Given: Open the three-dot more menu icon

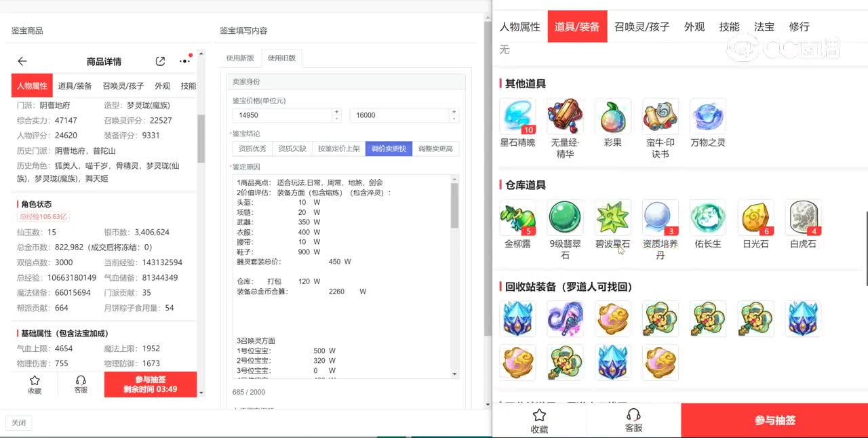Looking at the screenshot, I should [x=184, y=62].
